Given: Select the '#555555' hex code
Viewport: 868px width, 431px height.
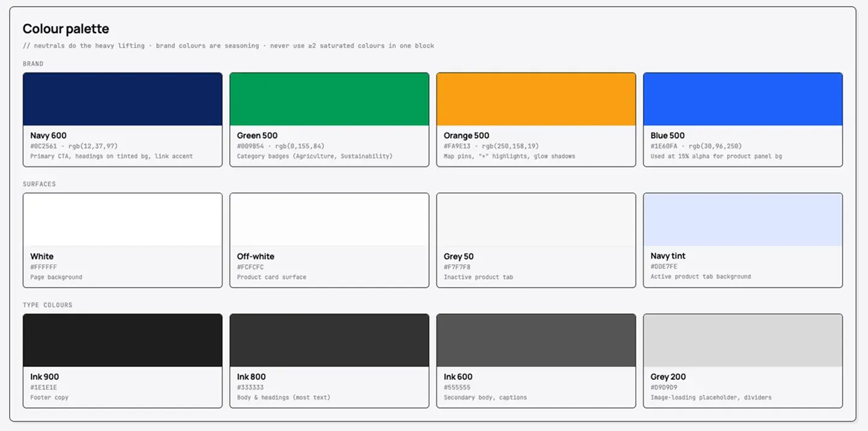Looking at the screenshot, I should tap(457, 388).
